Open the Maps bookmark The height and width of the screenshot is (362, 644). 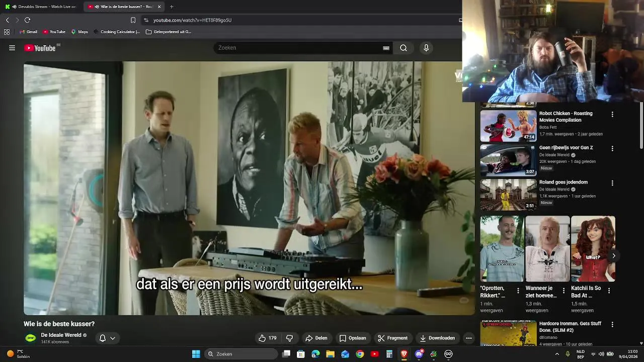point(79,32)
